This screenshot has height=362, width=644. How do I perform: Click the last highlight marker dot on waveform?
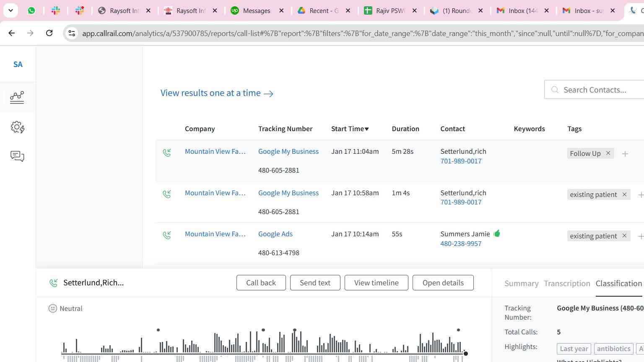pos(458,330)
